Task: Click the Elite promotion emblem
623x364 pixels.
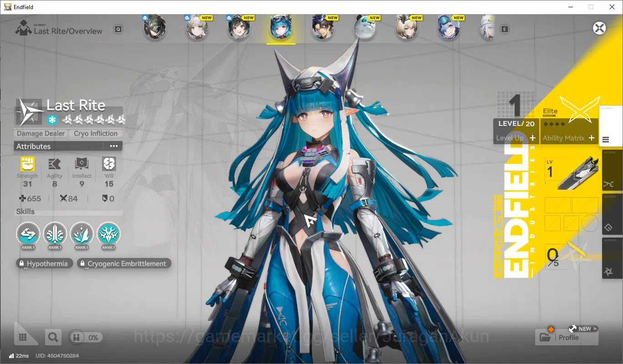Action: click(580, 109)
